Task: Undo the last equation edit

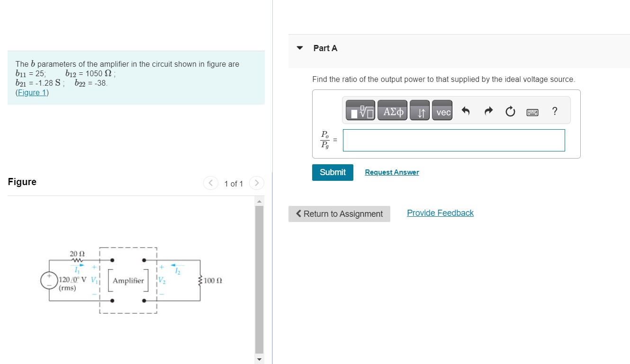Action: point(465,110)
